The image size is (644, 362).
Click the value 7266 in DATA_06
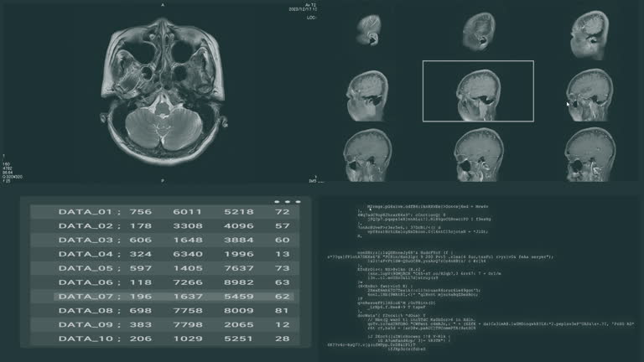[188, 282]
